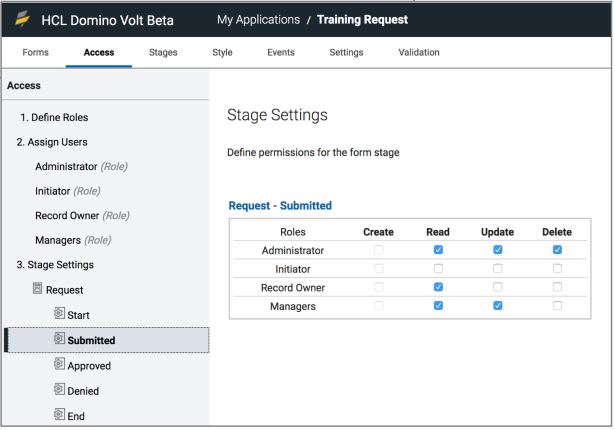
Task: Switch to the Stages tab
Action: tap(163, 53)
